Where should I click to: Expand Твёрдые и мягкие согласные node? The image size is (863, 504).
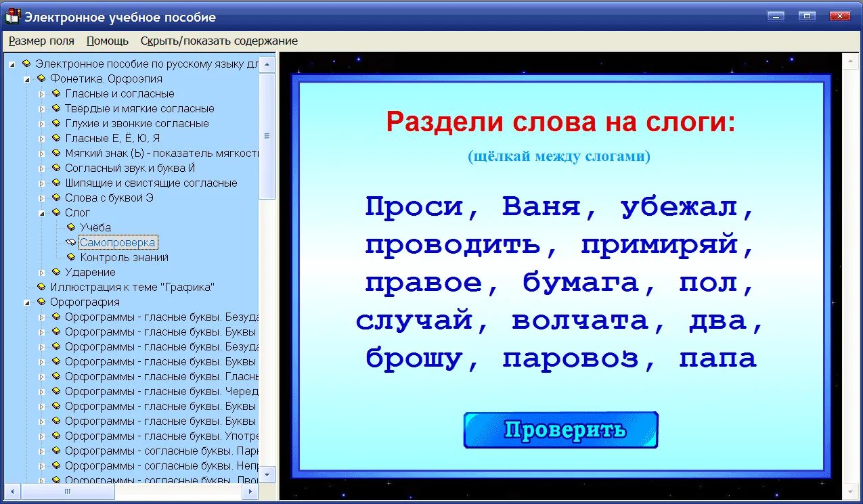click(42, 109)
